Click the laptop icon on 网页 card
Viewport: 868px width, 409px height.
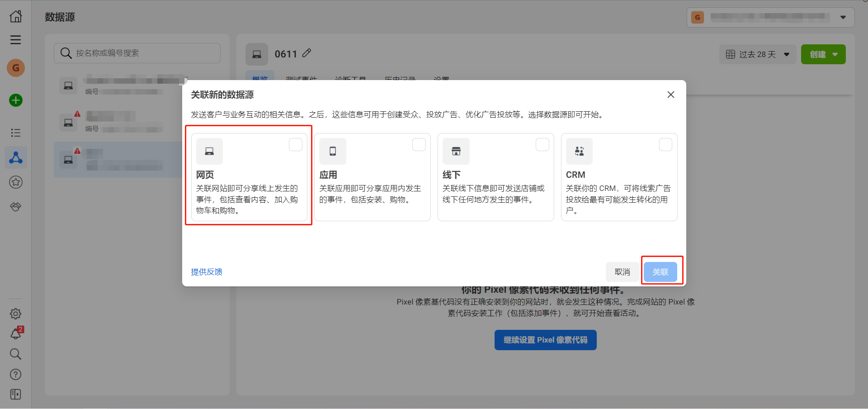(209, 151)
